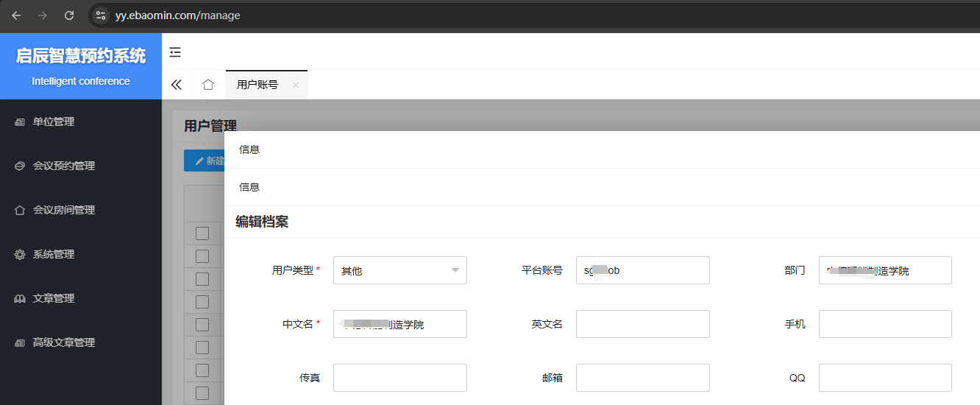Open site info icon in address bar

point(101,15)
